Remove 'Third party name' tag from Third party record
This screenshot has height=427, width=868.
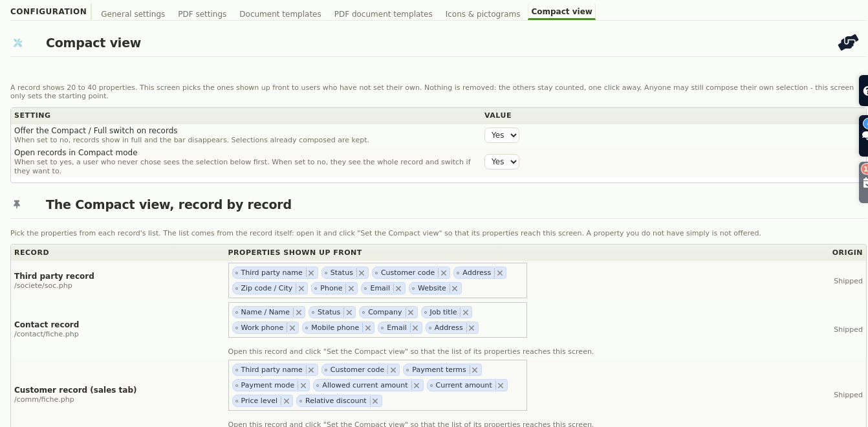click(311, 273)
